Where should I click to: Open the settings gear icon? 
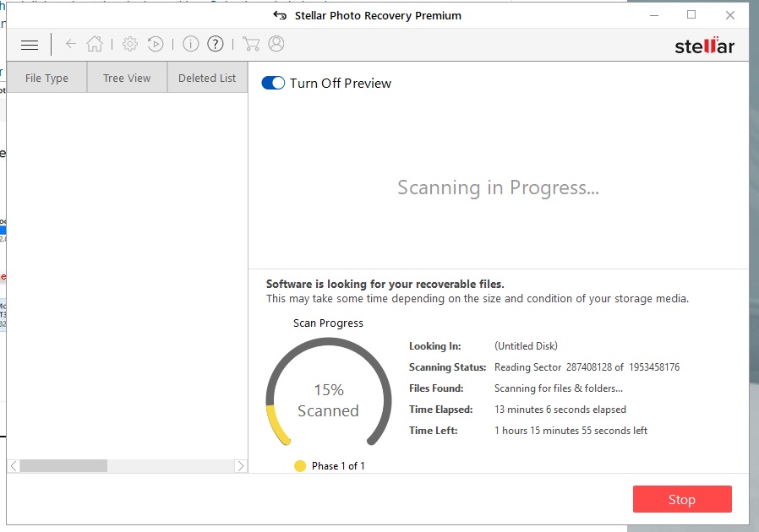(129, 44)
